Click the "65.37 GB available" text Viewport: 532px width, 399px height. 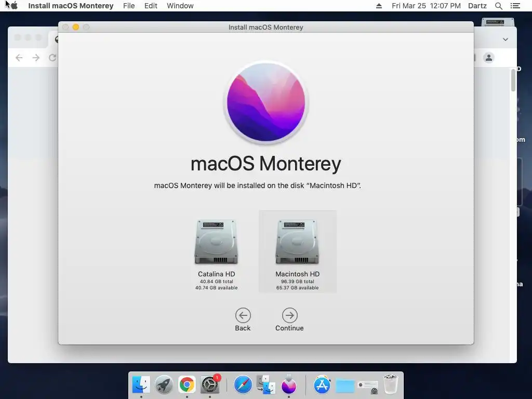pyautogui.click(x=297, y=288)
